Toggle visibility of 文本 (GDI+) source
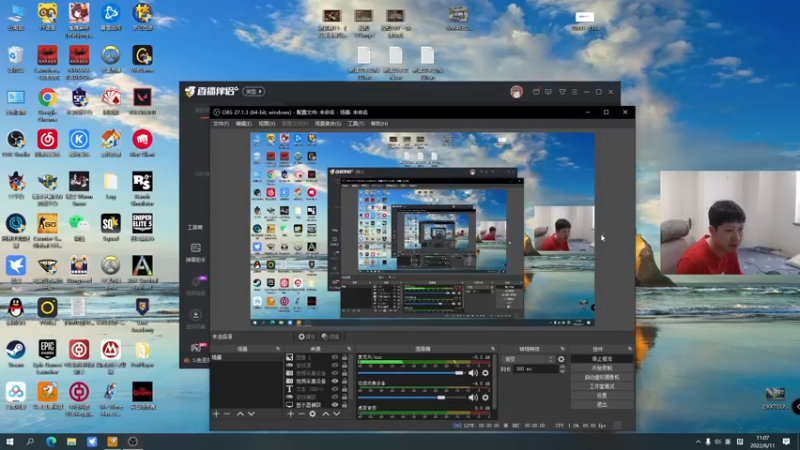Screen dimensions: 800x450 click(335, 389)
